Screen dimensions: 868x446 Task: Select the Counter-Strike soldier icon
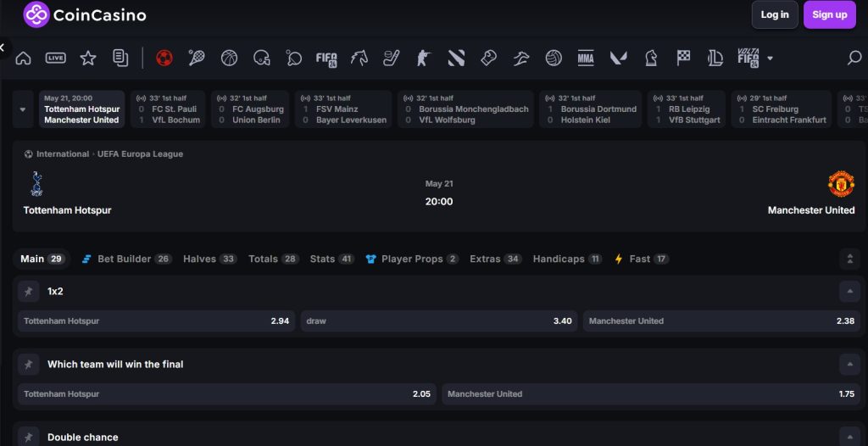[424, 58]
